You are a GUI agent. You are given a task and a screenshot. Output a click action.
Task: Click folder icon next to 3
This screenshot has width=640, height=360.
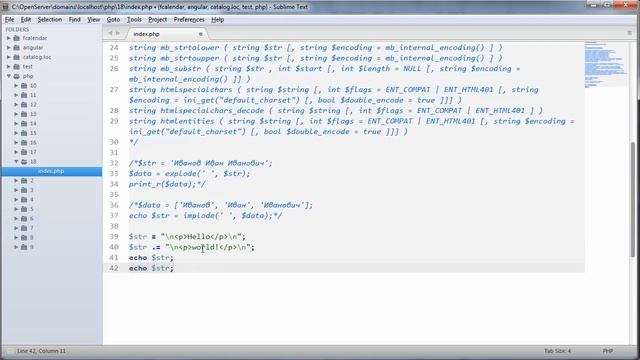[x=24, y=190]
